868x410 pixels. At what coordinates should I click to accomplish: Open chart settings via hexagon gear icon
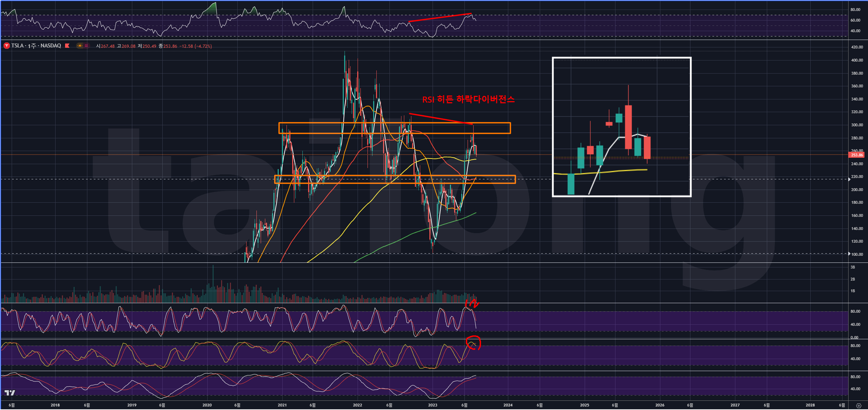pos(858,405)
